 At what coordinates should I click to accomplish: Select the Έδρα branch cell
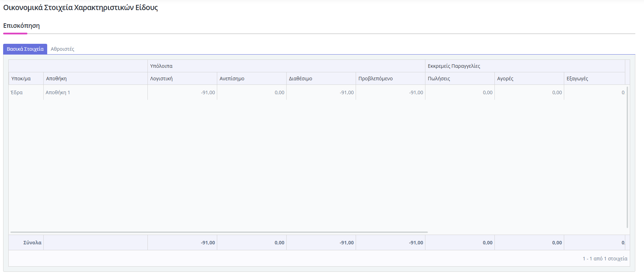(26, 92)
